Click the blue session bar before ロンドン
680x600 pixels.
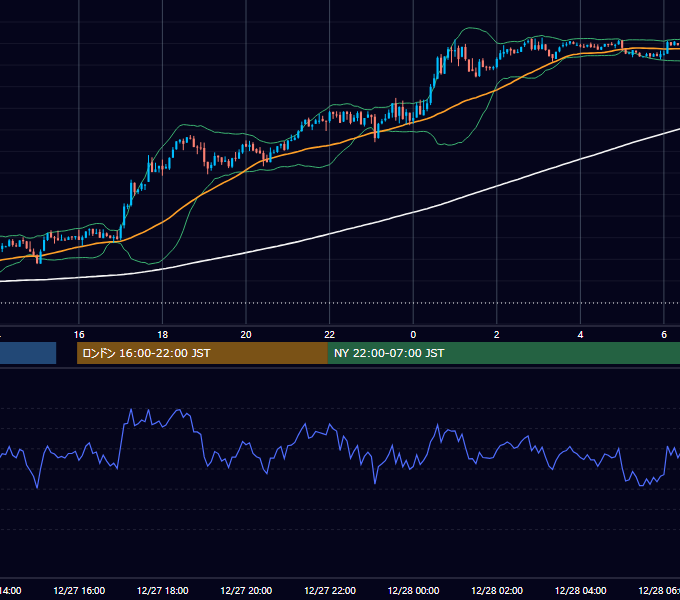pyautogui.click(x=28, y=353)
